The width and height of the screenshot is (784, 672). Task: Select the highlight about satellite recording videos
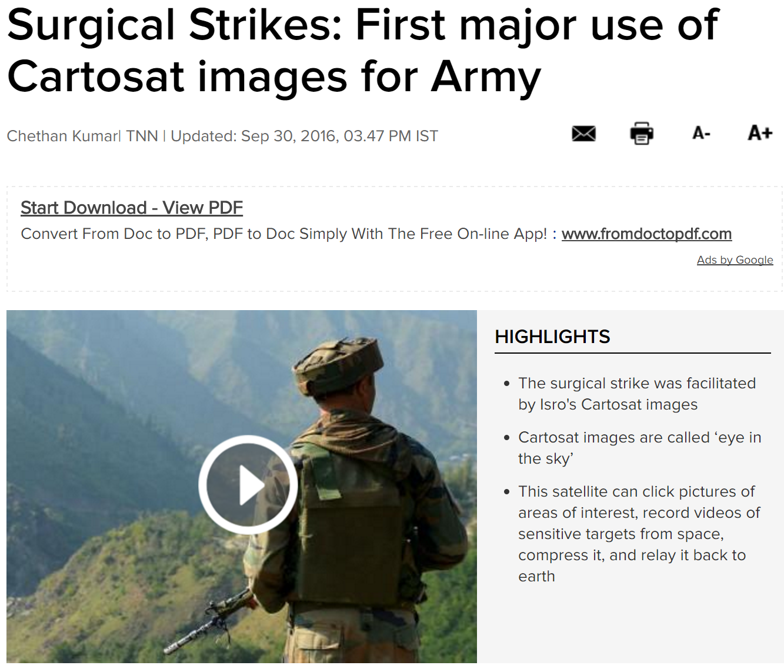click(639, 534)
